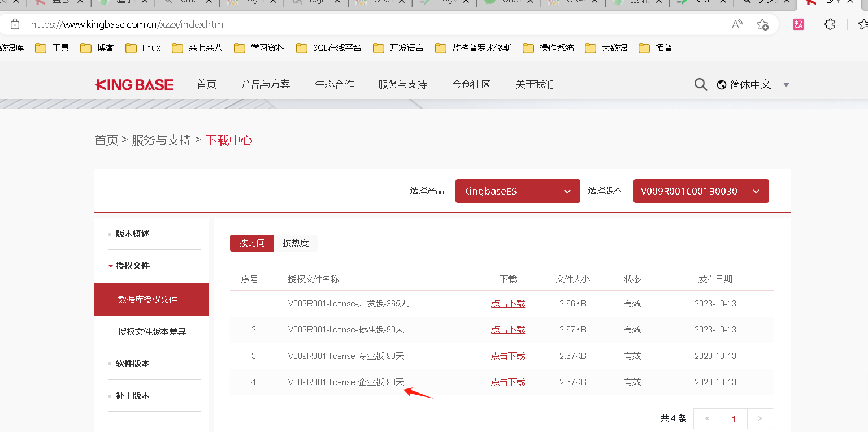Add this page to favorites star icon
Image resolution: width=868 pixels, height=432 pixels.
(x=762, y=24)
